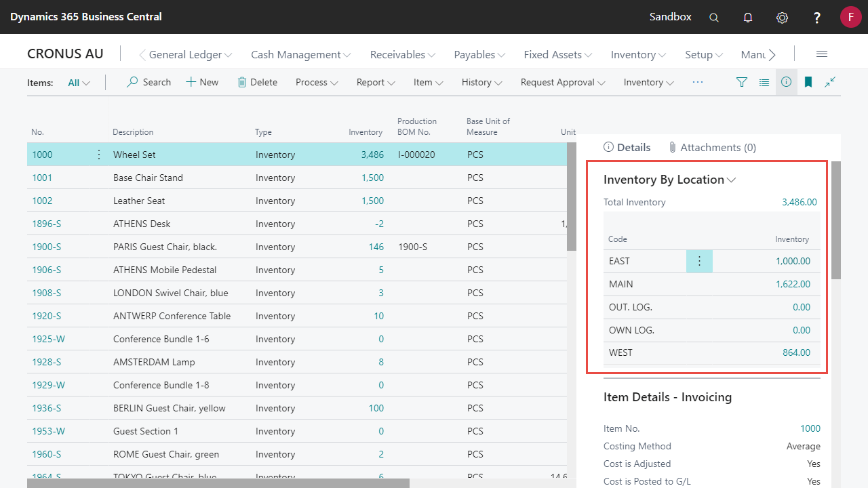
Task: Switch to the Details tab
Action: (627, 147)
